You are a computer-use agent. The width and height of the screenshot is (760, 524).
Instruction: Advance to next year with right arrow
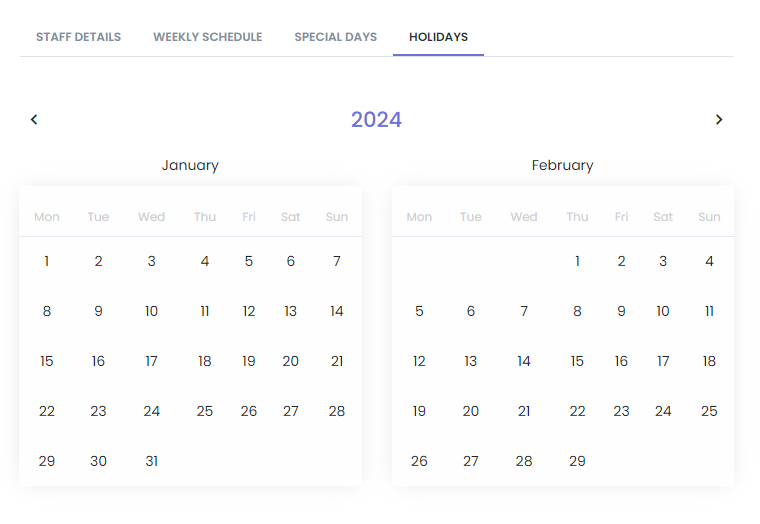pyautogui.click(x=718, y=120)
